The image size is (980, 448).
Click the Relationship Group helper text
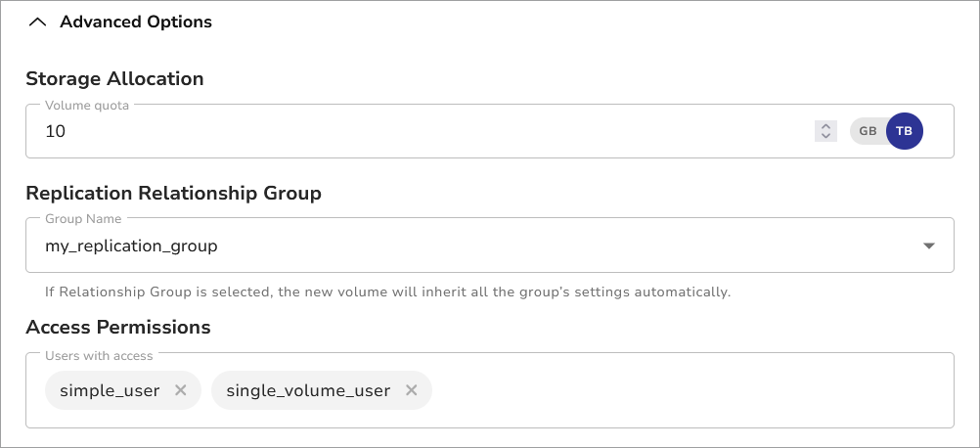coord(387,291)
